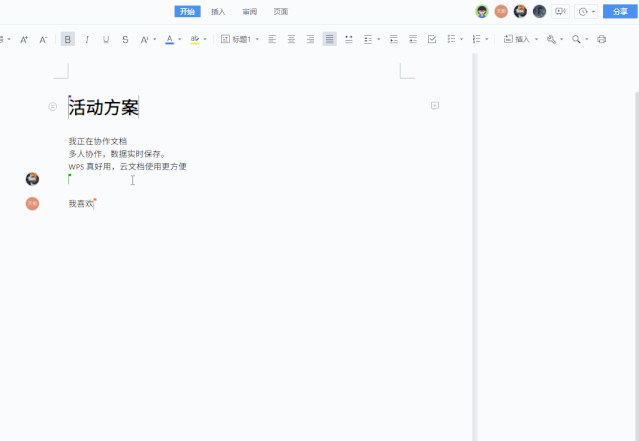
Task: Click editor avatar beside empty line
Action: [32, 179]
